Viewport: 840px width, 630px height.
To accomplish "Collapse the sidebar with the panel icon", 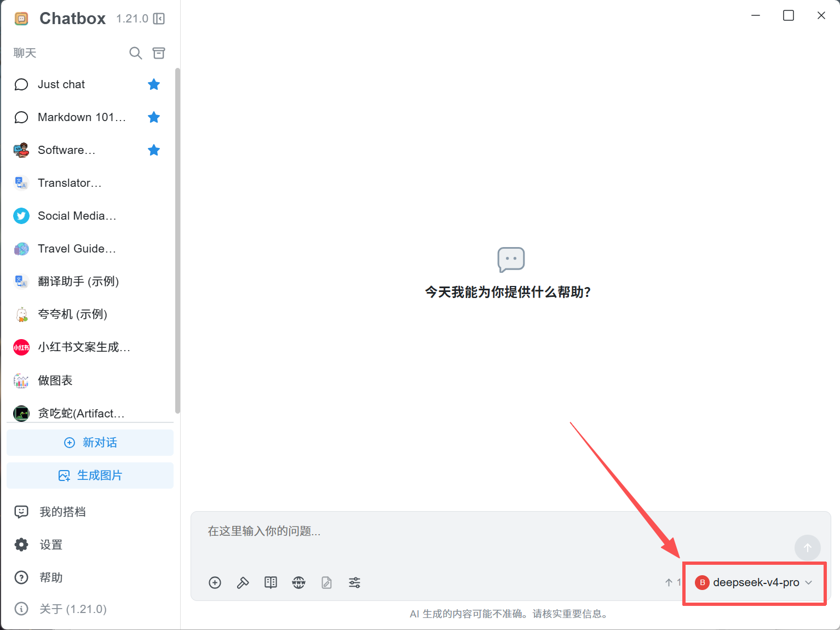I will click(159, 19).
